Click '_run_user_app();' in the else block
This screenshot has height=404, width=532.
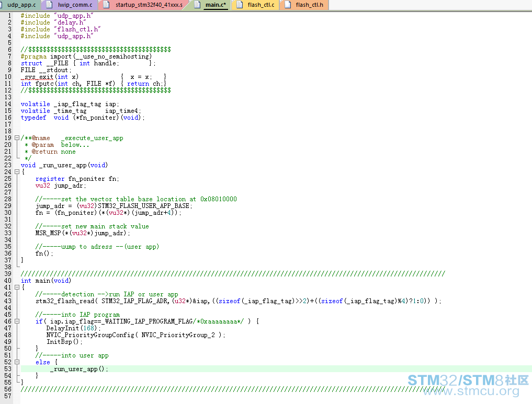click(79, 369)
